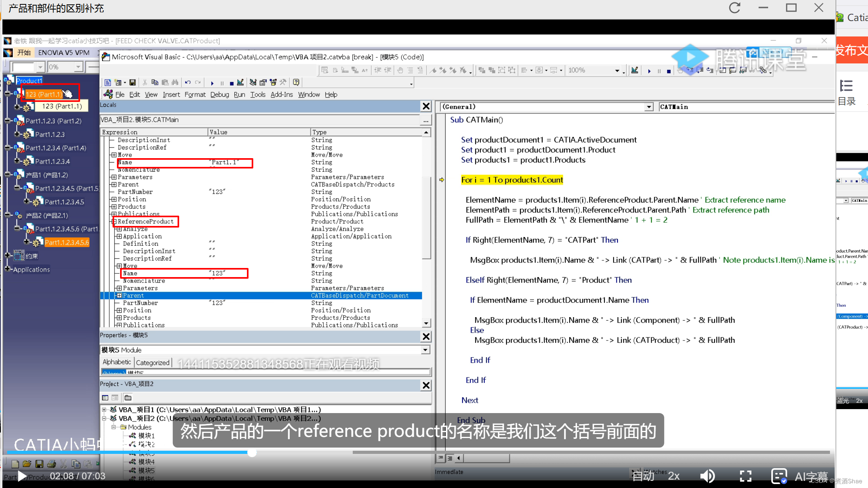Image resolution: width=868 pixels, height=488 pixels.
Task: Click the Find binoculars icon
Action: pyautogui.click(x=175, y=82)
